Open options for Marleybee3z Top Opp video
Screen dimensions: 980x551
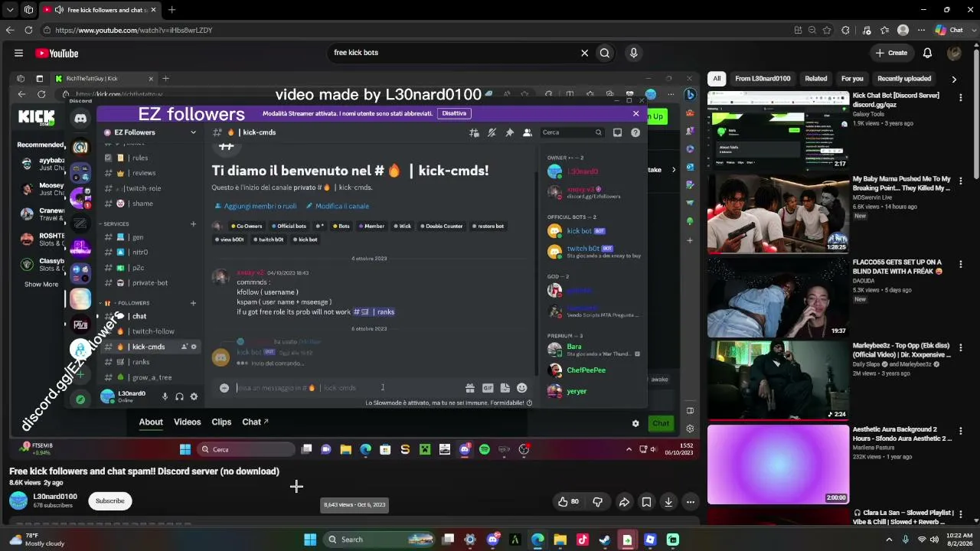pyautogui.click(x=960, y=347)
